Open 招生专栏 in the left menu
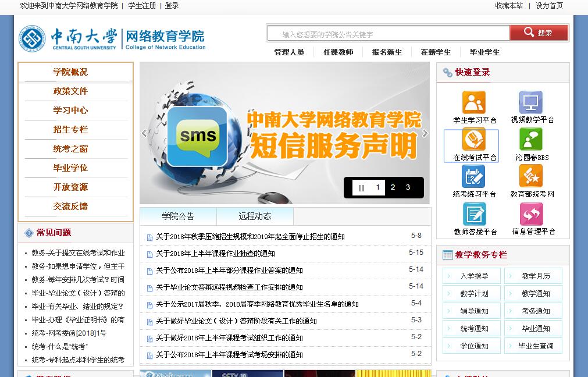The image size is (588, 377). click(x=70, y=130)
